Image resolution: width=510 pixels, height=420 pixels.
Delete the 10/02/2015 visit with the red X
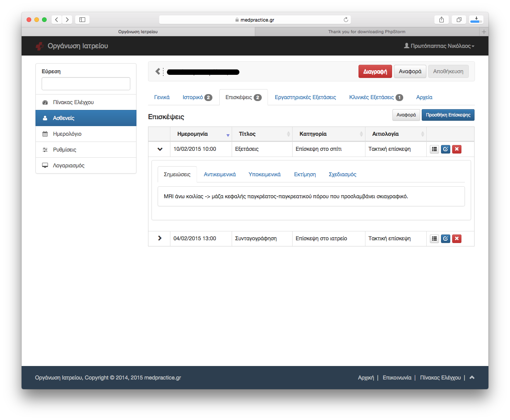click(x=457, y=149)
